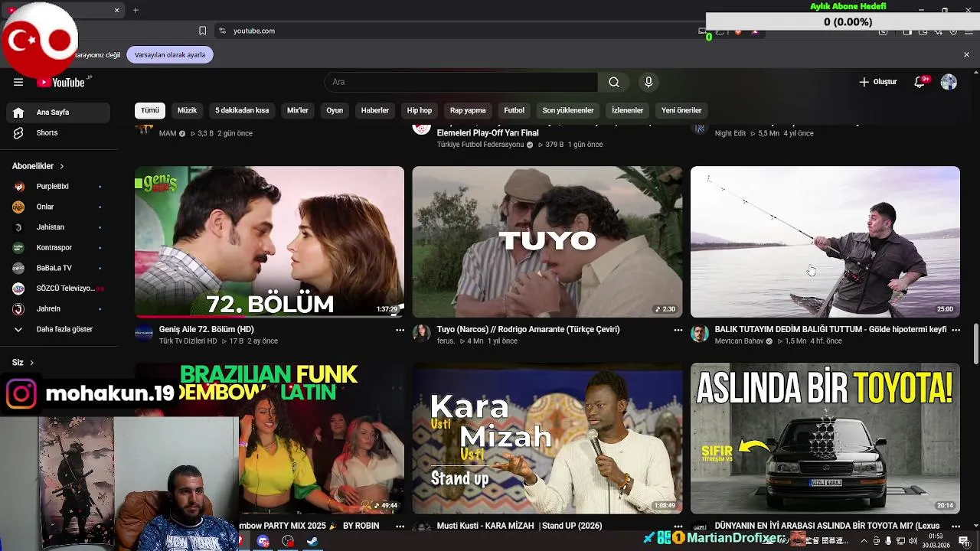This screenshot has width=980, height=551.
Task: Click the Oluştur create button
Action: pyautogui.click(x=877, y=82)
